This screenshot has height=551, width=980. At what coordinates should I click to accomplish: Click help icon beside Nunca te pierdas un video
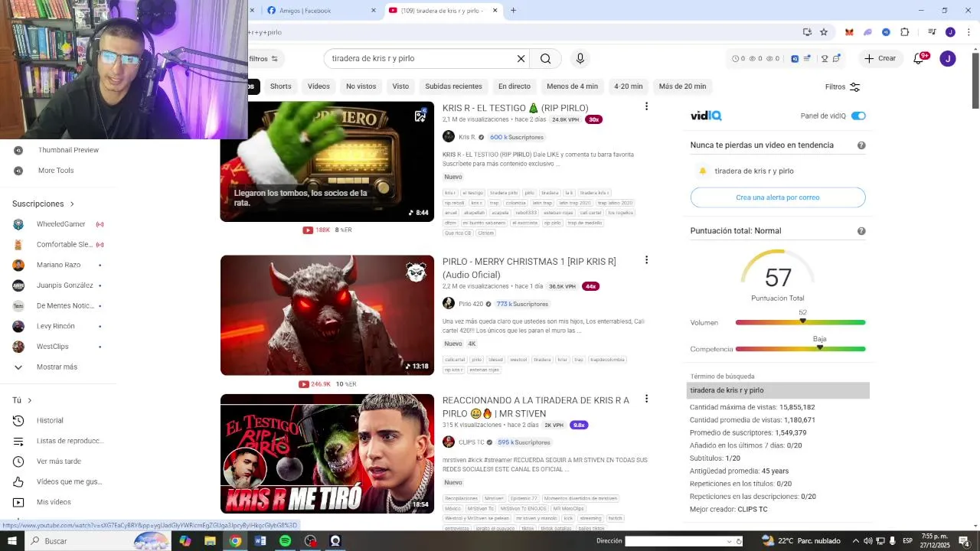point(861,145)
